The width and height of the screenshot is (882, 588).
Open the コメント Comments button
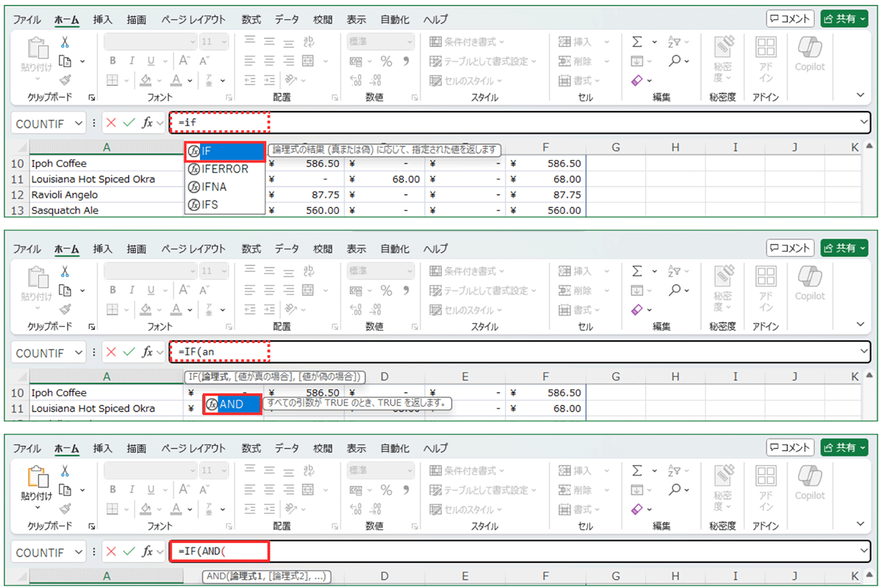pos(789,18)
